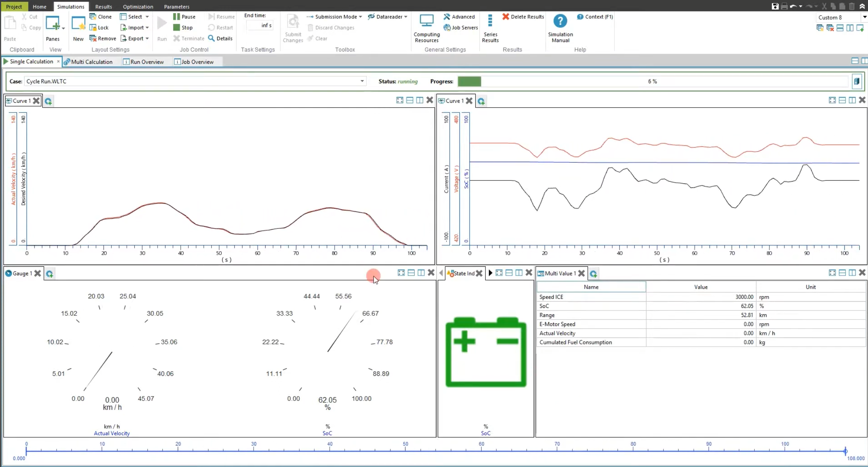Click the End time input field
This screenshot has width=868, height=467.
click(x=260, y=25)
